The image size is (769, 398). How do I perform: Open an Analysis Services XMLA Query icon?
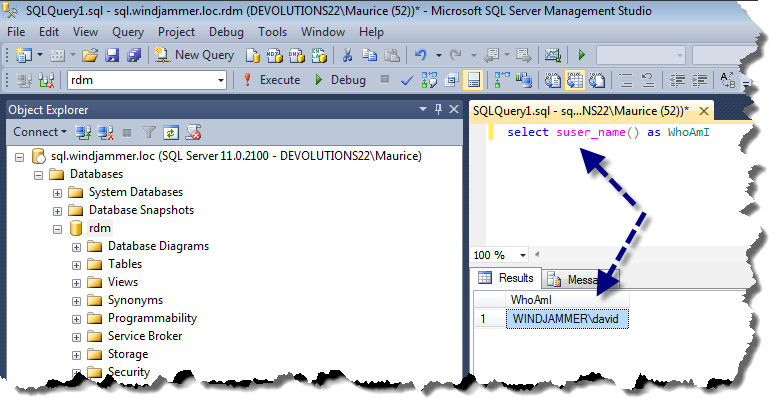[x=319, y=55]
